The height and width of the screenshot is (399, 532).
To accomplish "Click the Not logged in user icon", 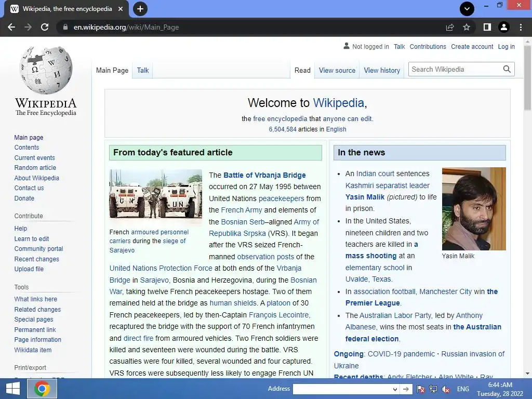I will coord(347,46).
